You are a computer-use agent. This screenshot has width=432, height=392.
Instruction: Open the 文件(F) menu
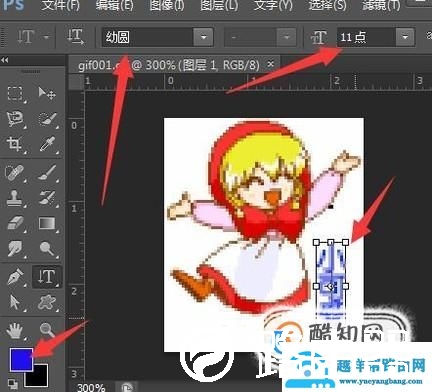pos(61,5)
